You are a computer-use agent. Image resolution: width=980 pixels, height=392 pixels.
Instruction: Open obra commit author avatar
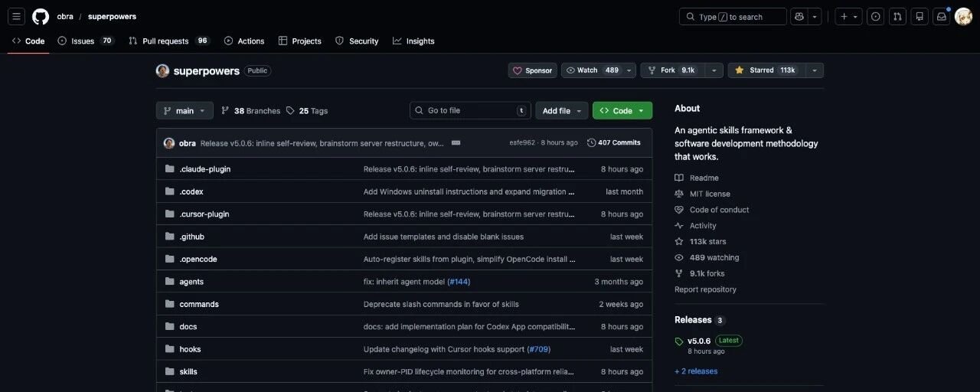click(x=169, y=143)
